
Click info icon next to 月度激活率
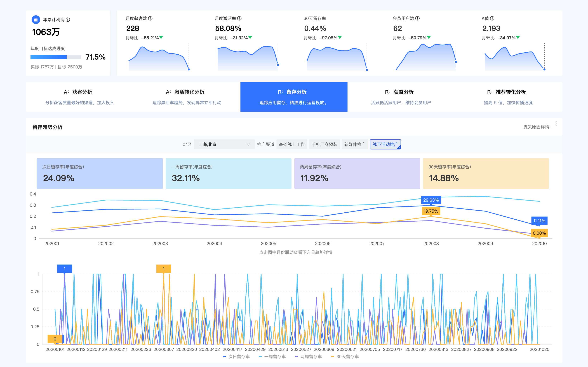click(x=239, y=18)
